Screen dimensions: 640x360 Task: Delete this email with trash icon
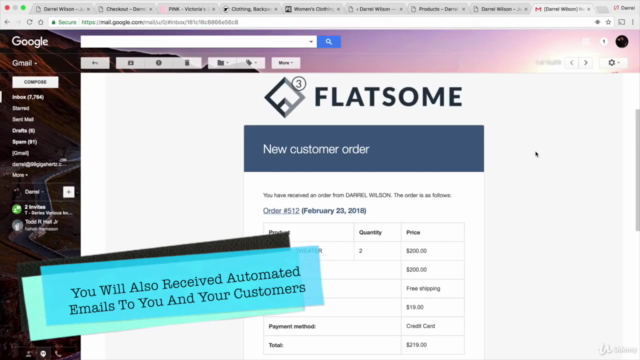coord(187,63)
